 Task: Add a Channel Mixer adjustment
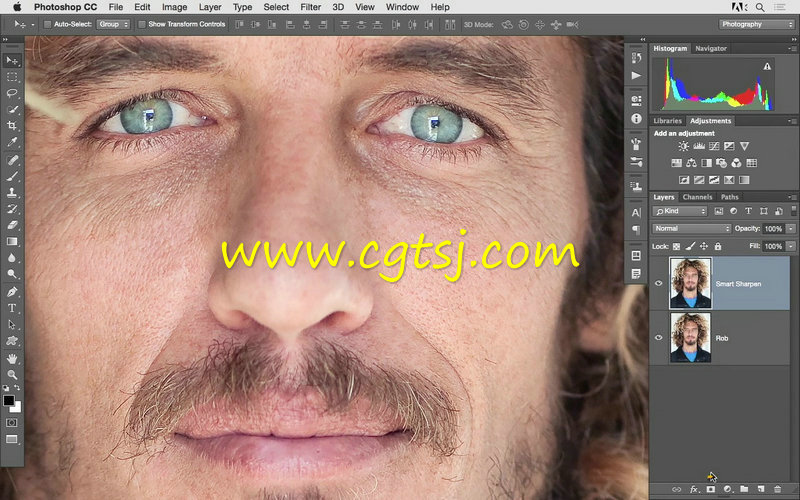[736, 163]
